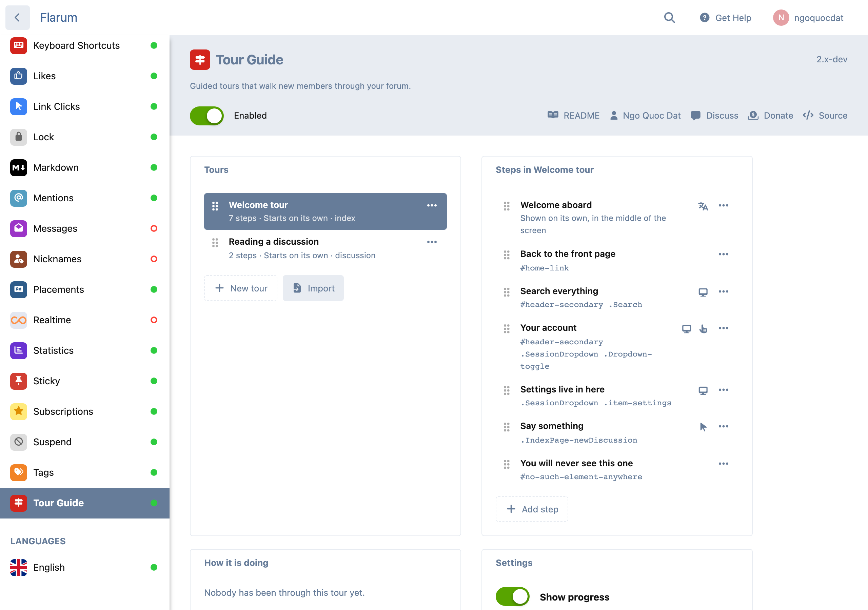Click the Suspend ban icon

tap(19, 442)
